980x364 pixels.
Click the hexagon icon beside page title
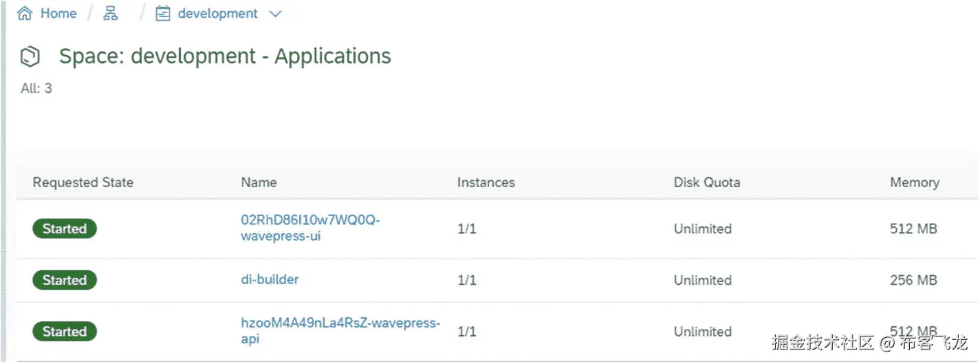(31, 57)
